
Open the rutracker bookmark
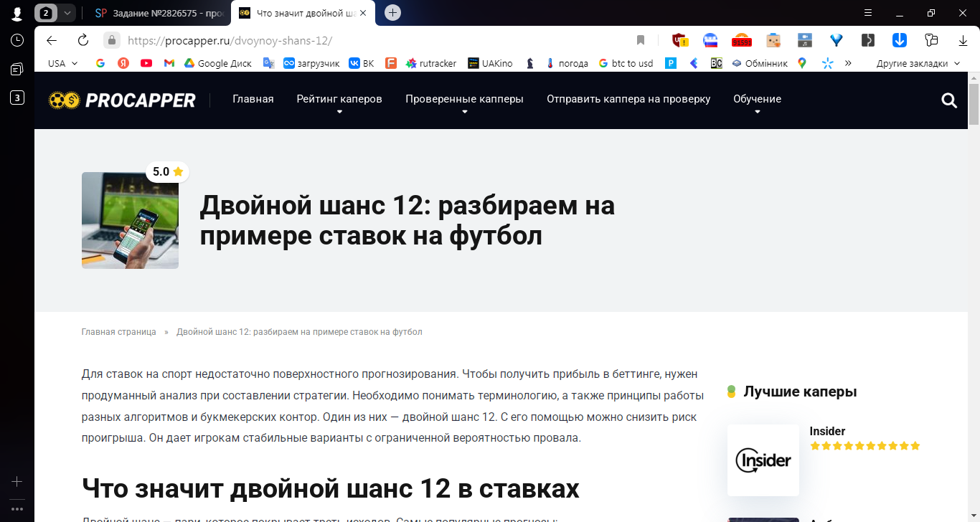(431, 63)
